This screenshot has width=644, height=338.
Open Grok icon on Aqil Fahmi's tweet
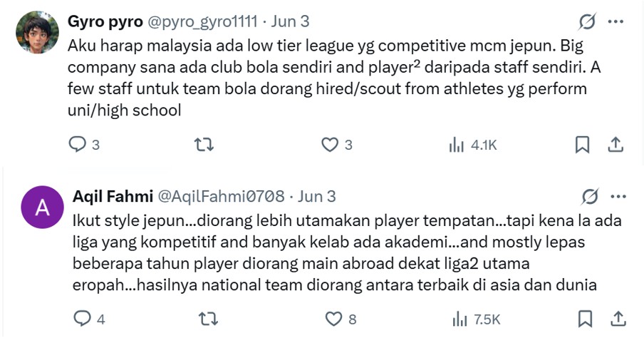pyautogui.click(x=590, y=197)
